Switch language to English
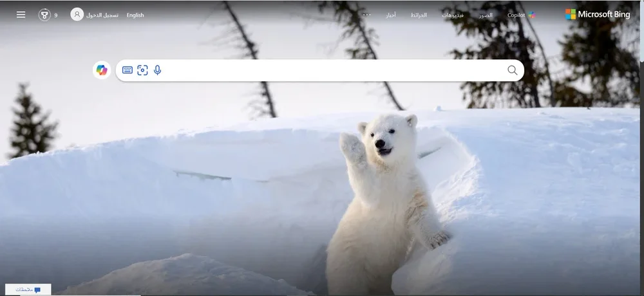The width and height of the screenshot is (644, 296). (135, 15)
